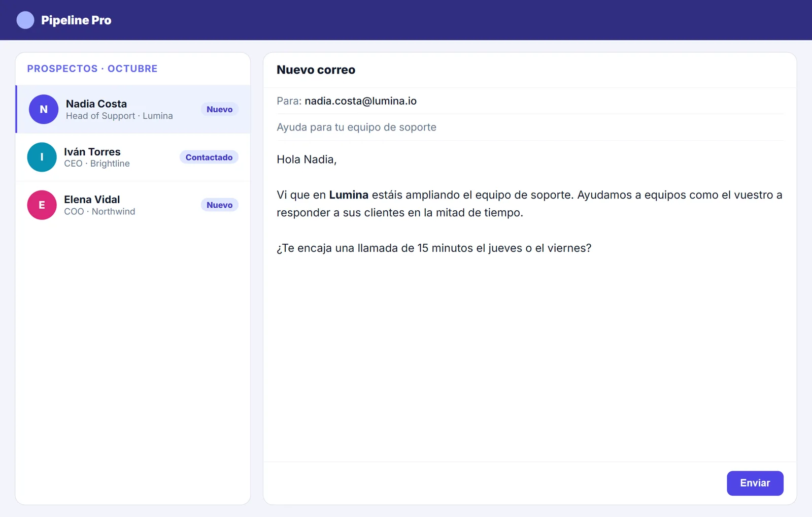Click the 'CEO · Brightline' subtitle
Viewport: 812px width, 517px height.
click(97, 164)
